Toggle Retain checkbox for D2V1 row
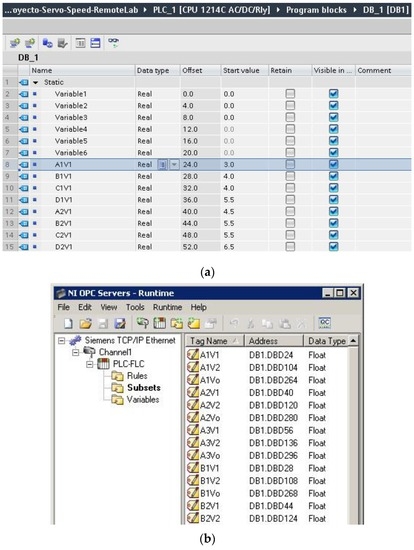Image resolution: width=414 pixels, height=550 pixels. pyautogui.click(x=290, y=247)
